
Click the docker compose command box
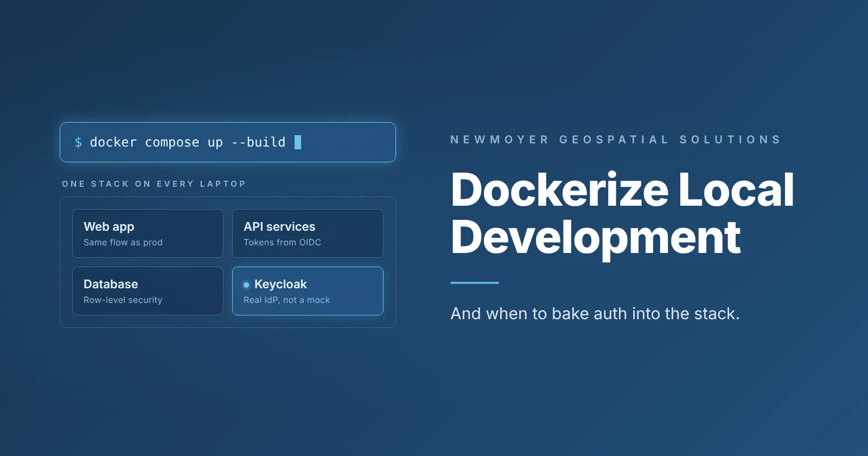pyautogui.click(x=228, y=142)
